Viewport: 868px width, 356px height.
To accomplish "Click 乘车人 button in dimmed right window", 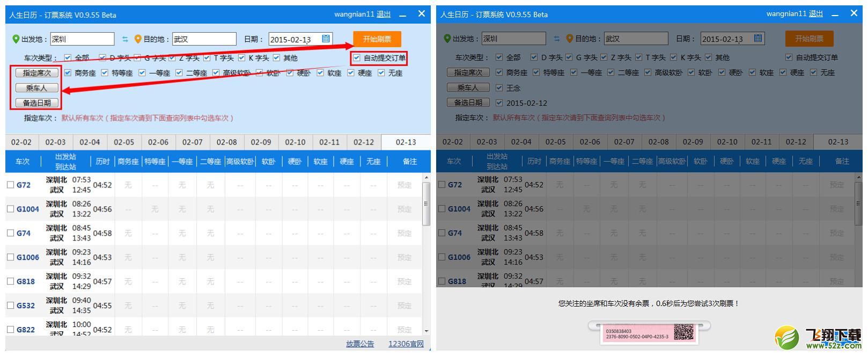I will click(468, 88).
